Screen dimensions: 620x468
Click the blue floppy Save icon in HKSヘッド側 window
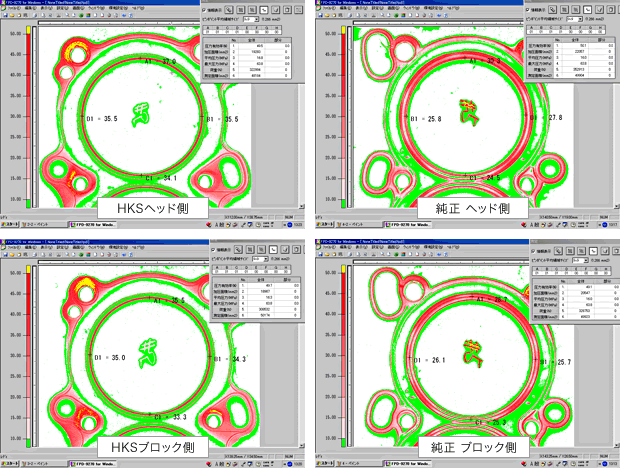coord(5,15)
